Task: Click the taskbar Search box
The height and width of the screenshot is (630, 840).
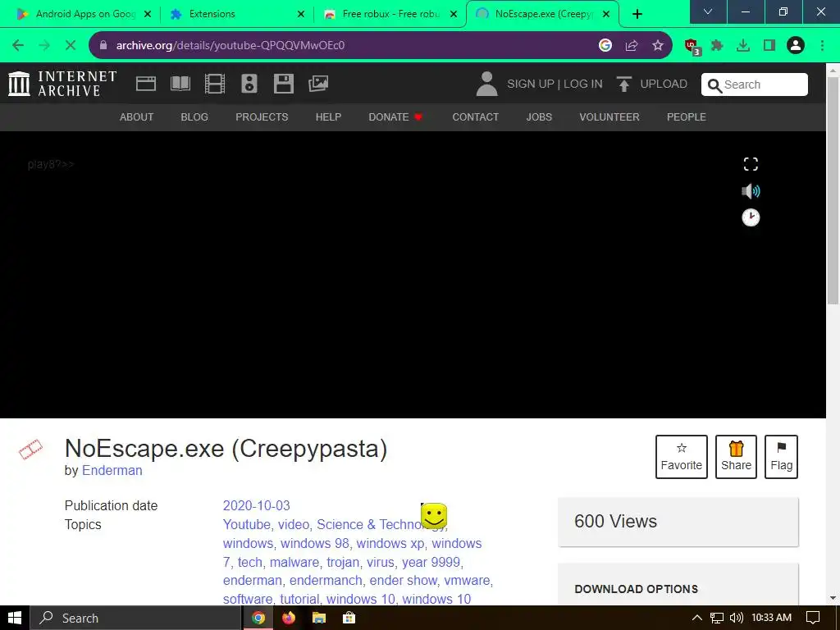Action: [x=135, y=618]
